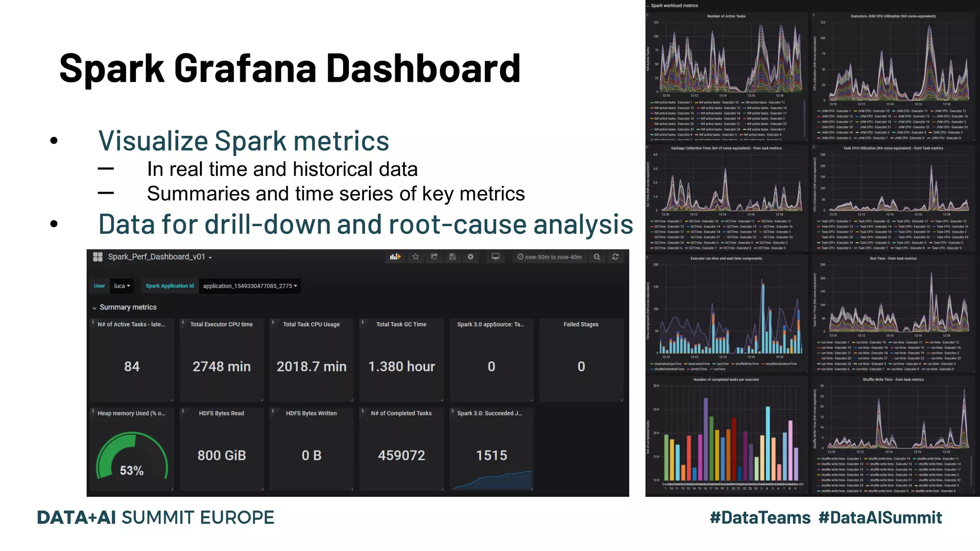980x551 pixels.
Task: Click the zoom out time range icon
Action: [597, 257]
